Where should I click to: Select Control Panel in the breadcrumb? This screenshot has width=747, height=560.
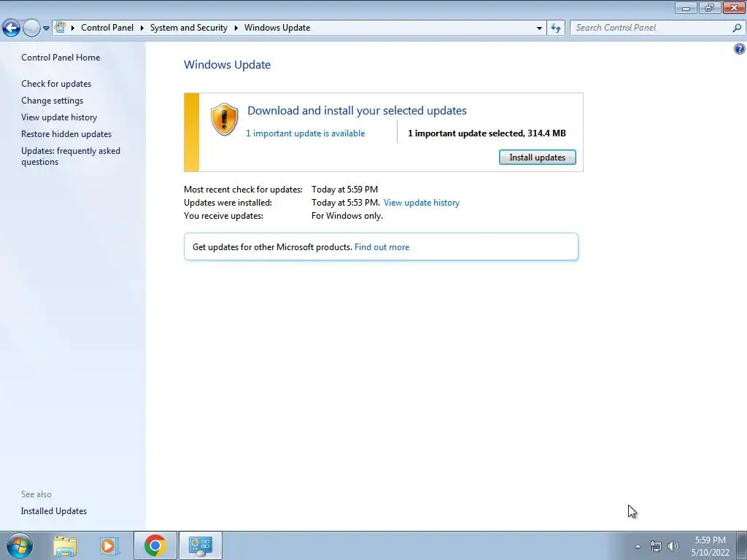(107, 28)
